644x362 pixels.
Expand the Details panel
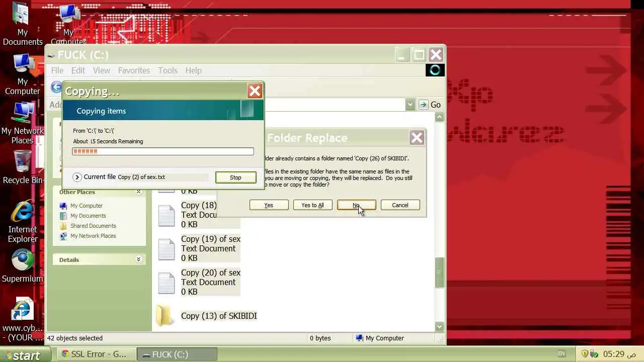(138, 259)
